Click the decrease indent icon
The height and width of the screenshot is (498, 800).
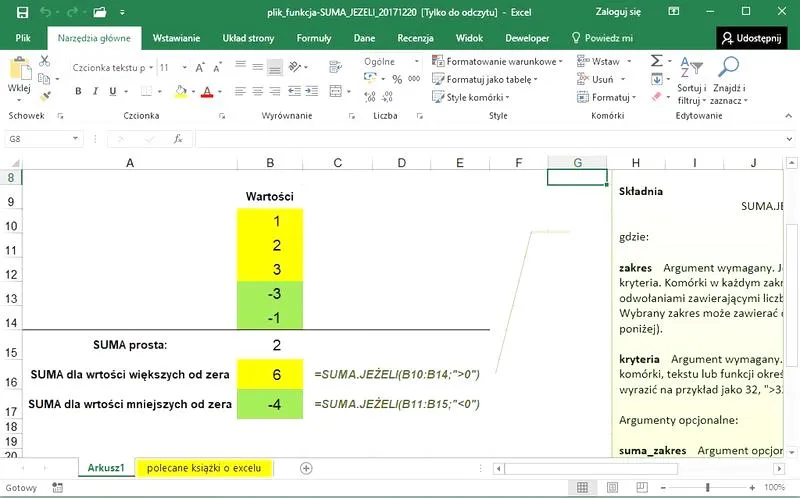[294, 91]
